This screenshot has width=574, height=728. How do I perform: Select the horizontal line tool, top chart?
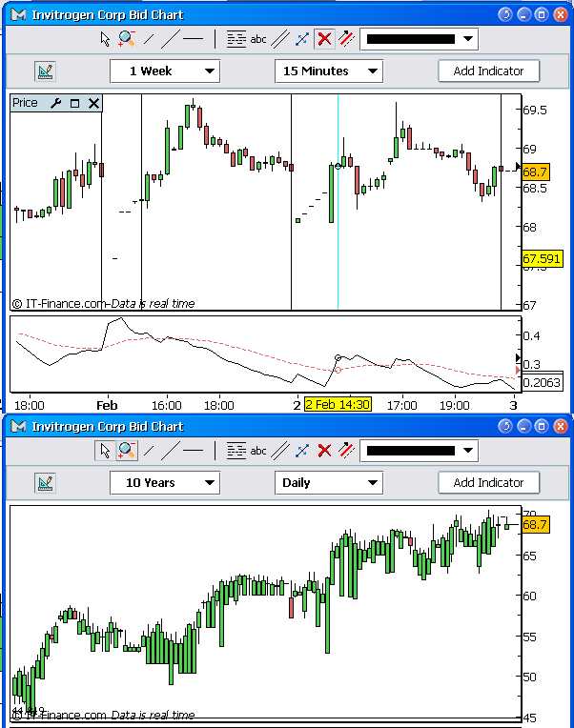(x=194, y=39)
